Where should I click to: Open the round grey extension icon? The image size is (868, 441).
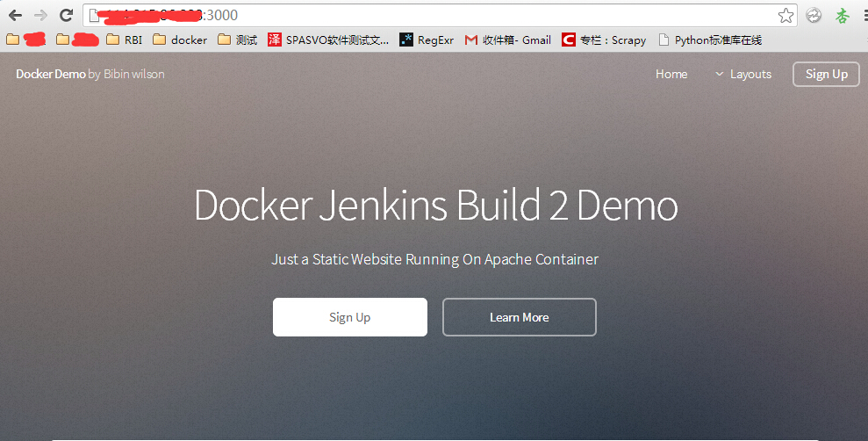pyautogui.click(x=814, y=16)
